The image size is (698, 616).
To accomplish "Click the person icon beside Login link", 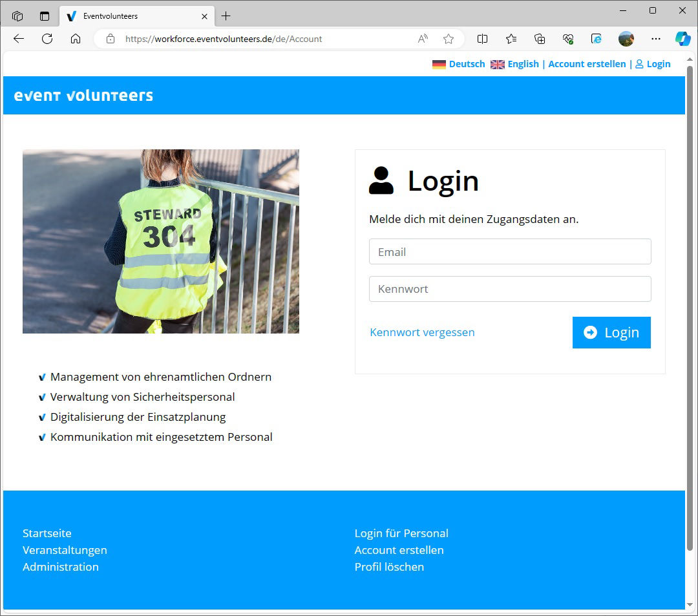I will pyautogui.click(x=640, y=64).
